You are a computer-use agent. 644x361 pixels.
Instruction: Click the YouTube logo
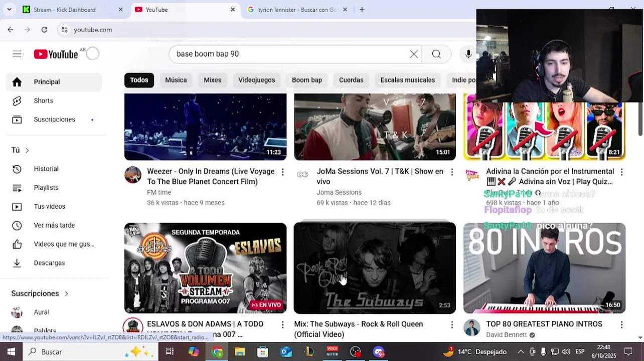click(x=56, y=54)
